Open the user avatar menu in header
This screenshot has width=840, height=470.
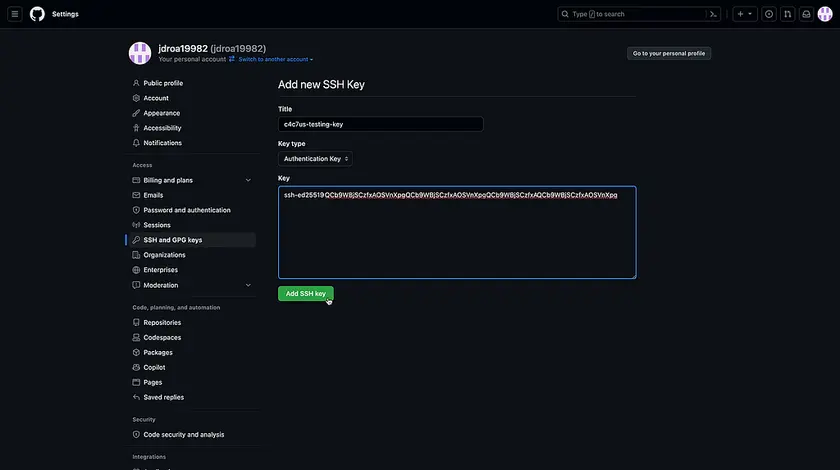(825, 14)
